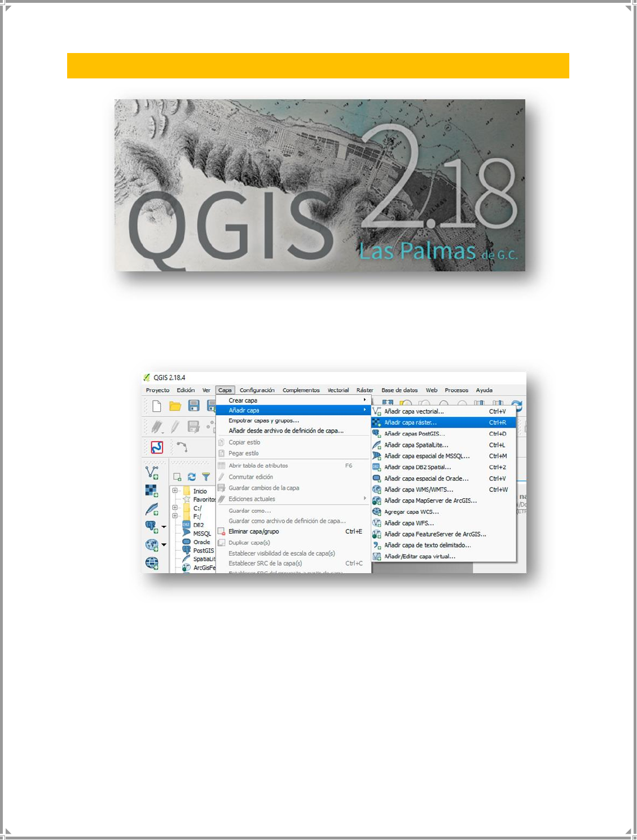This screenshot has height=840, width=637.
Task: Expand the C:/ drive tree node
Action: pyautogui.click(x=175, y=508)
